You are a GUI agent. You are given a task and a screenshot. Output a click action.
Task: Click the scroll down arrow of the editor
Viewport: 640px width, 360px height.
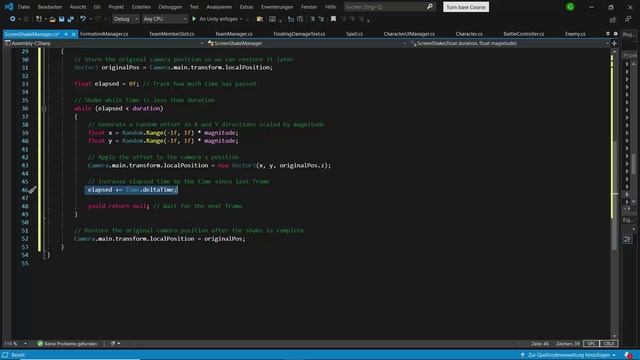click(614, 336)
